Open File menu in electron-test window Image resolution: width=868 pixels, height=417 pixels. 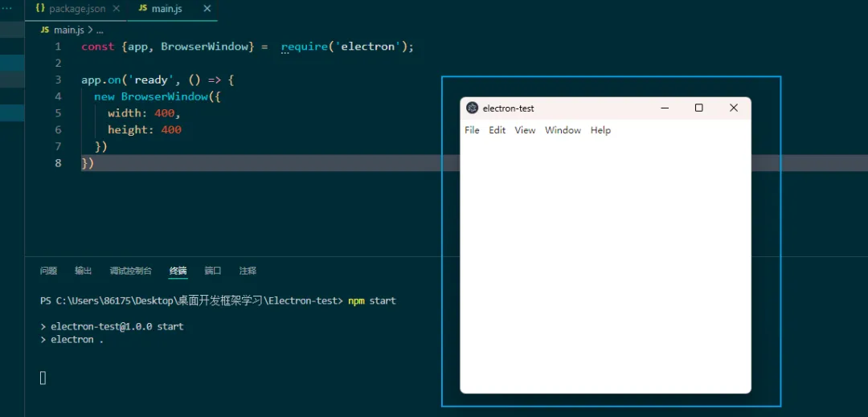(x=473, y=130)
